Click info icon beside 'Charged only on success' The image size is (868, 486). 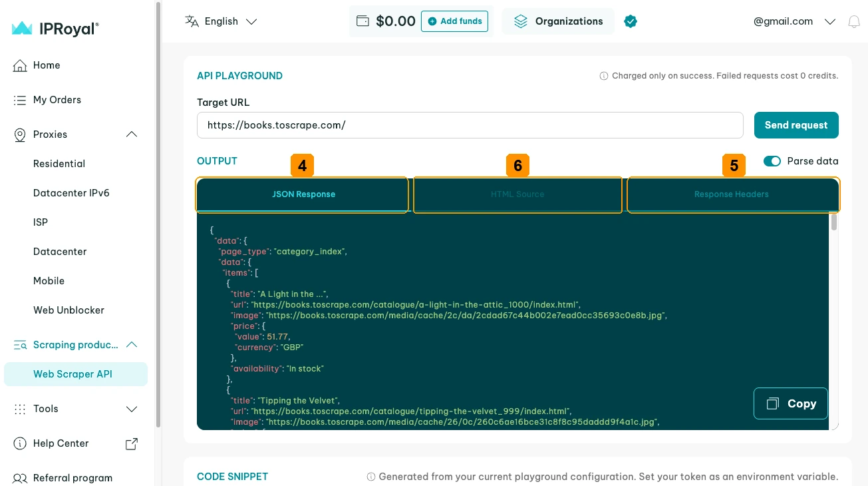point(604,76)
